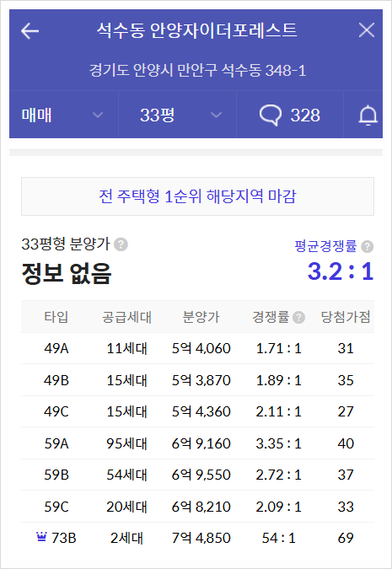Open help icon next to 평균경쟁률
This screenshot has height=569, width=392.
click(x=368, y=247)
